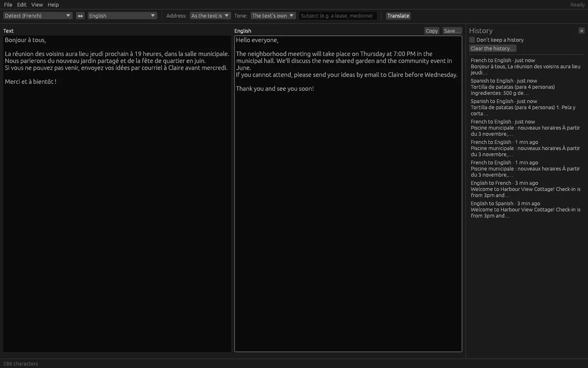Close the History panel

pos(582,30)
